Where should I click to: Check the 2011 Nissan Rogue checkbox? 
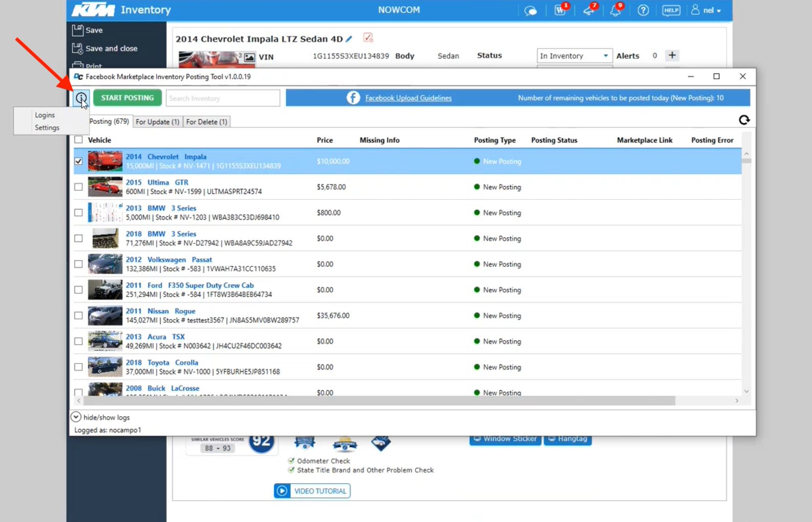point(78,315)
